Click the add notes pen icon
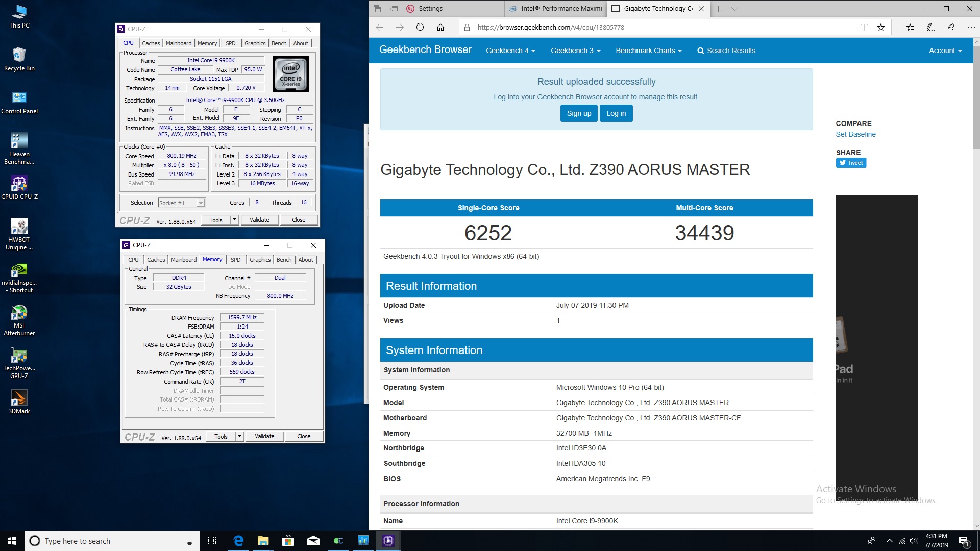This screenshot has height=551, width=980. coord(930,28)
